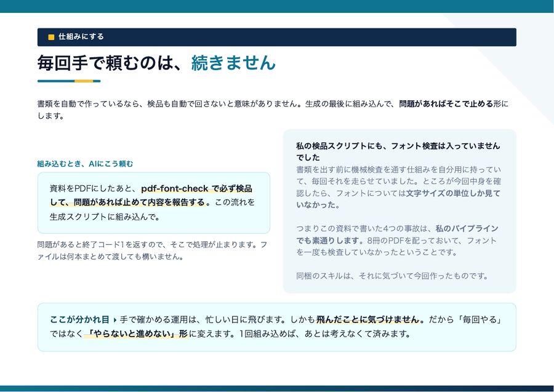Image resolution: width=554 pixels, height=392 pixels.
Task: Click the highlighted phrase 「やらないと進めない」形
Action: [137, 334]
